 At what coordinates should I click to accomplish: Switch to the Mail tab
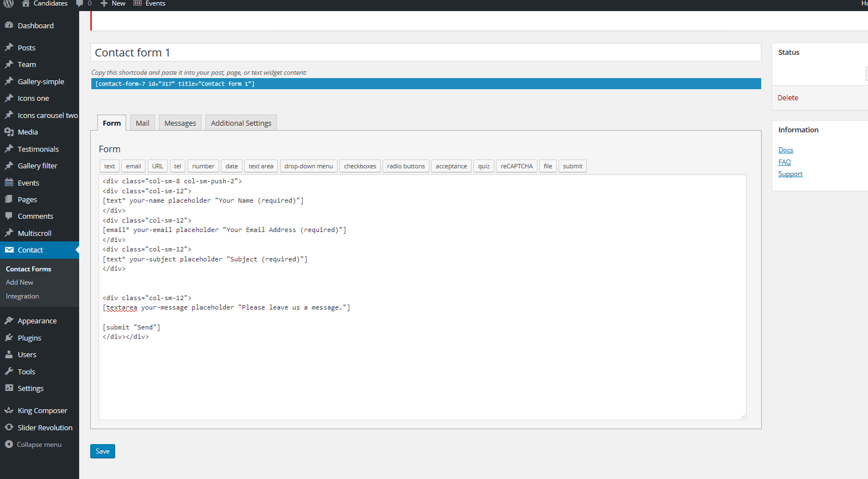tap(142, 123)
